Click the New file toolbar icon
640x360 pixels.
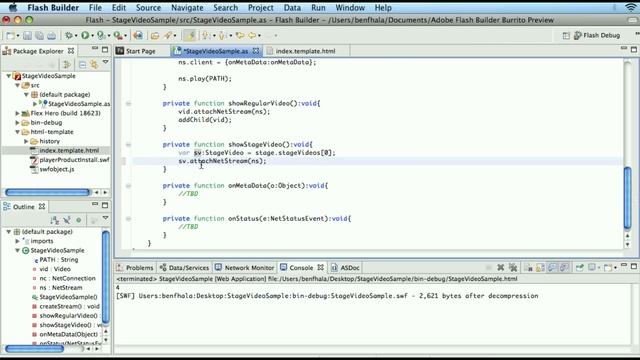tap(10, 36)
